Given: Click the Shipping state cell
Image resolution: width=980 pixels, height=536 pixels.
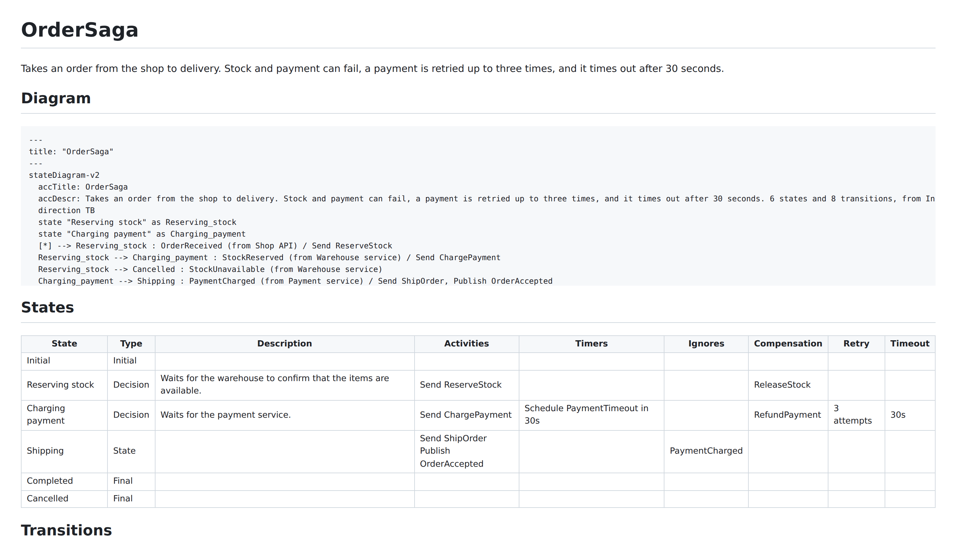Looking at the screenshot, I should (x=64, y=451).
